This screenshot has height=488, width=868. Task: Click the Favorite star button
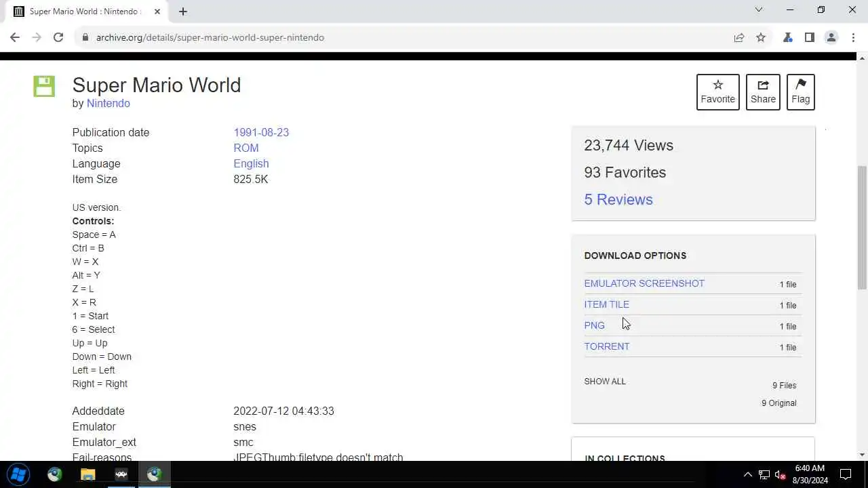point(718,91)
